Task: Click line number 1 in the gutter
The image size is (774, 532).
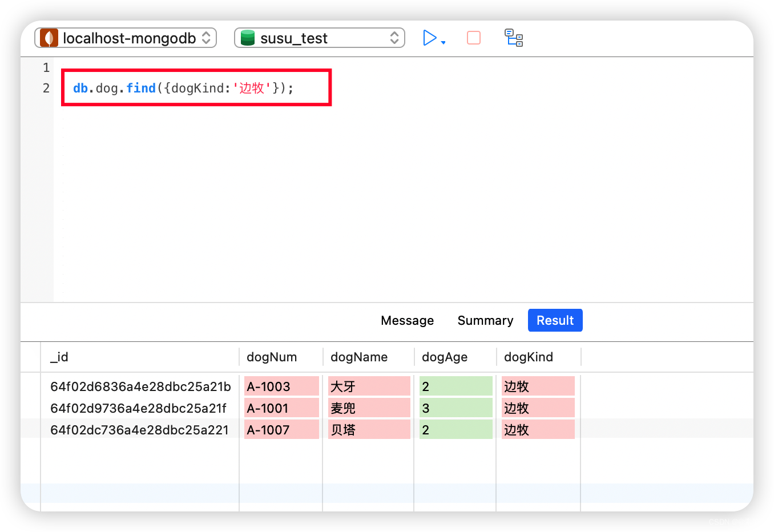Action: (x=46, y=67)
